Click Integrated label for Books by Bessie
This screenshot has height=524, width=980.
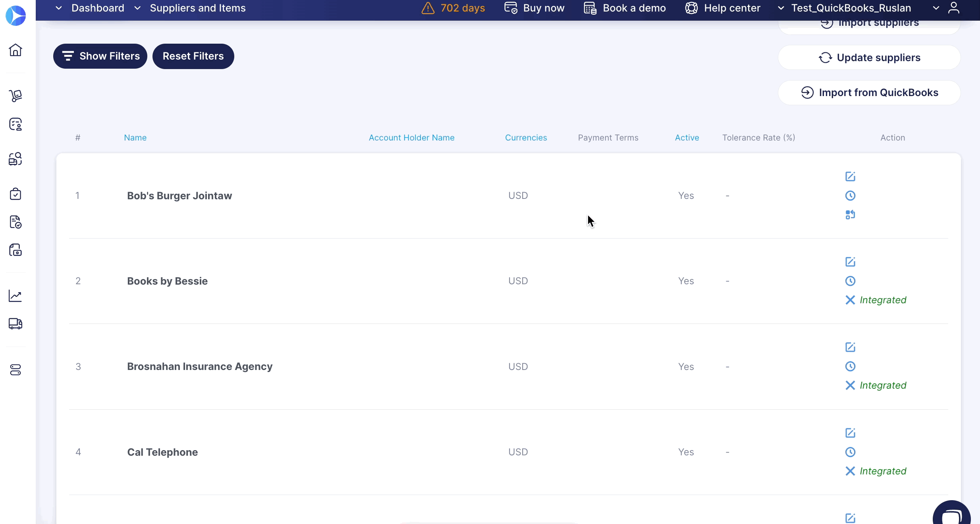pos(883,300)
